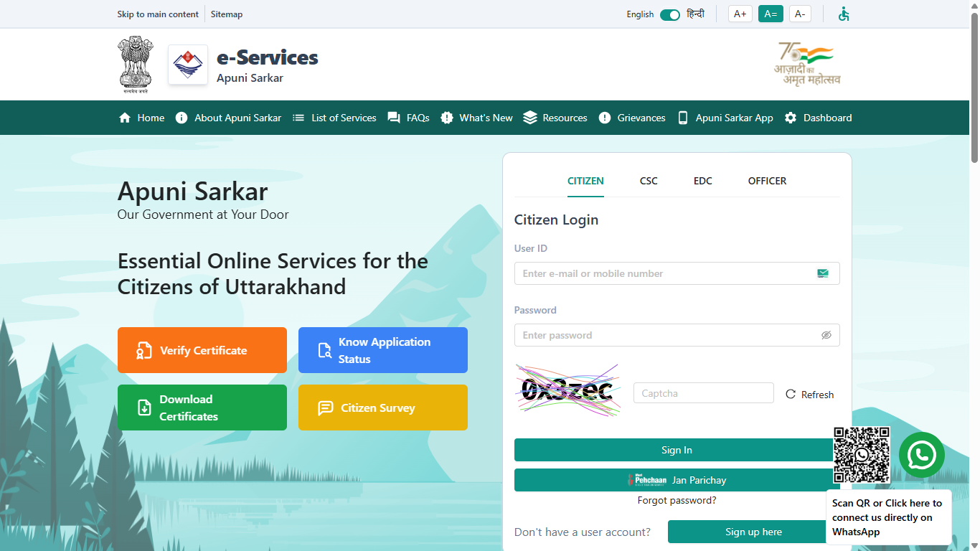Open the Home menu item

(x=141, y=118)
